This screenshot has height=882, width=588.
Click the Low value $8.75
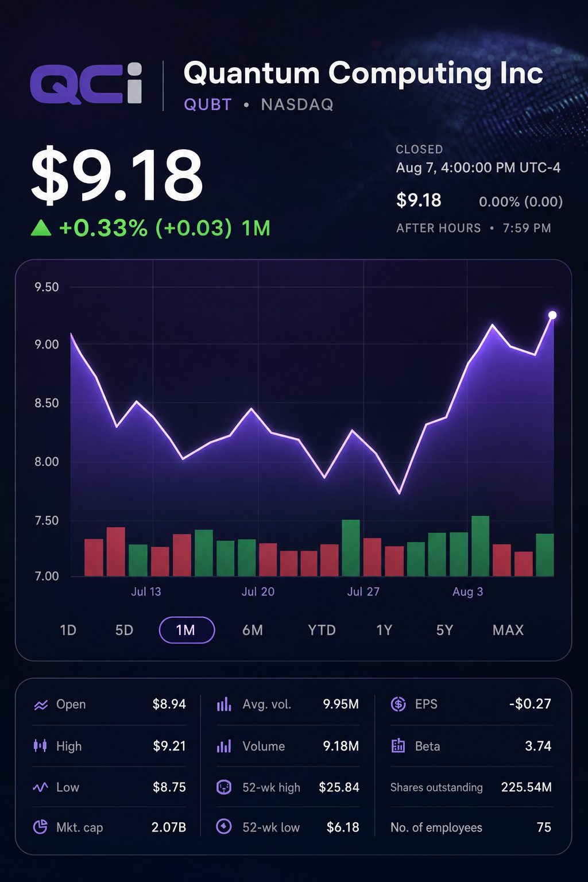pyautogui.click(x=169, y=787)
